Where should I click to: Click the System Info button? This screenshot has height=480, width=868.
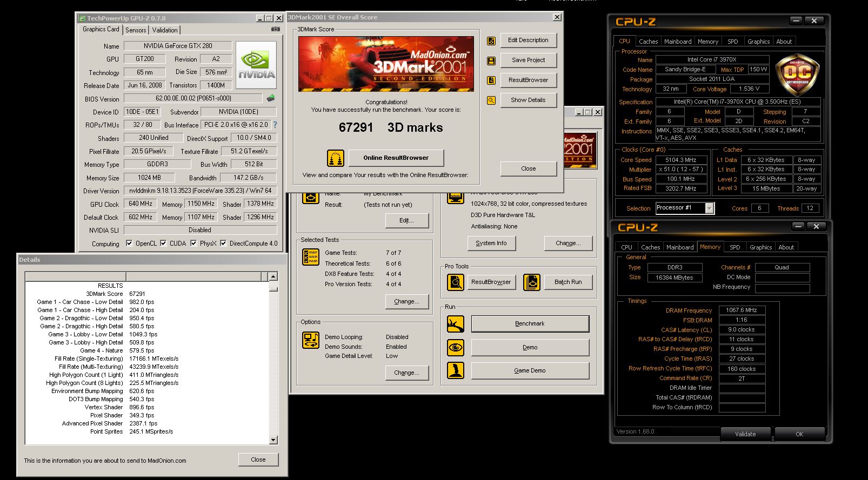pos(491,243)
